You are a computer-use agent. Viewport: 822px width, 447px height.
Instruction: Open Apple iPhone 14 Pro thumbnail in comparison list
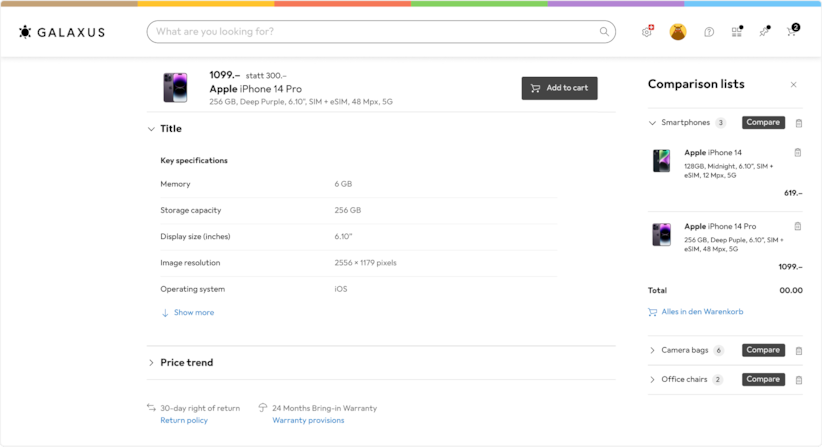(x=662, y=234)
